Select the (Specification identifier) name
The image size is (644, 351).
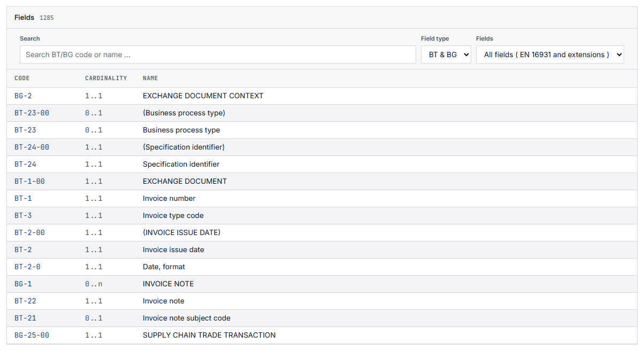(183, 147)
